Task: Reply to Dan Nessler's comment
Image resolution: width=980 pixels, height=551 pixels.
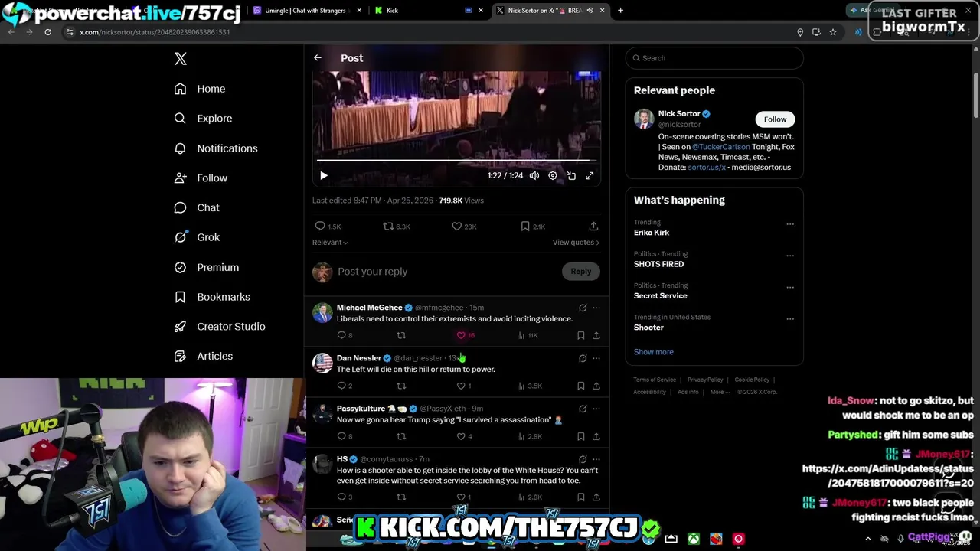Action: (341, 386)
